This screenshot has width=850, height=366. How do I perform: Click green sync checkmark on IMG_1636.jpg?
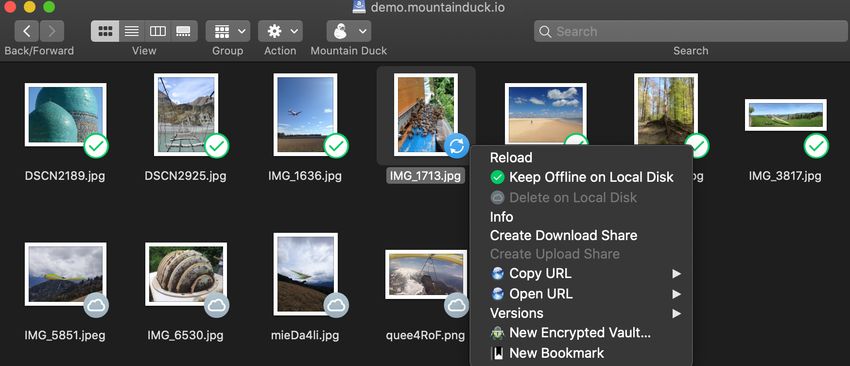tap(336, 146)
